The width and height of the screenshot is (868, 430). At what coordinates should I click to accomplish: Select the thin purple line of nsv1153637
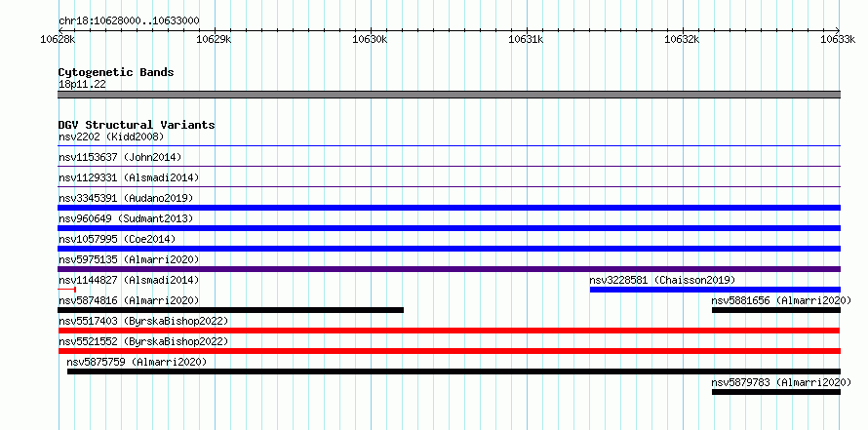point(449,167)
